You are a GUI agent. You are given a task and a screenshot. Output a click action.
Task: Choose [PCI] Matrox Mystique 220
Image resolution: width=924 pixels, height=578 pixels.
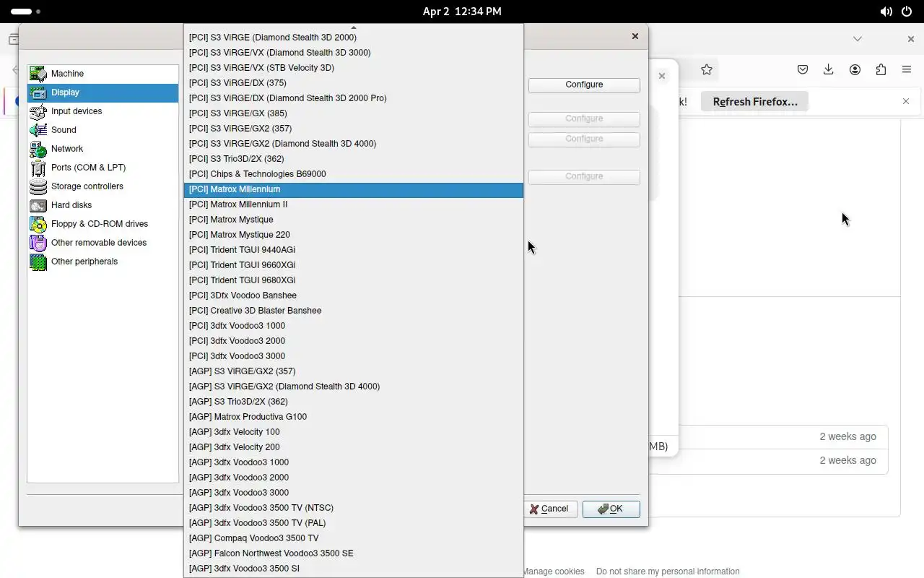(x=354, y=235)
